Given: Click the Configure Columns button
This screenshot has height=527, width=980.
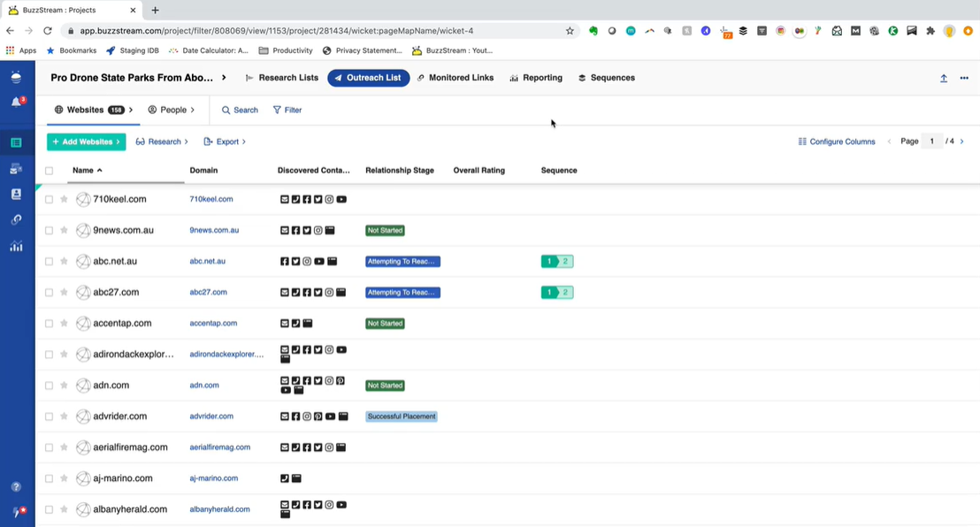Looking at the screenshot, I should 836,141.
